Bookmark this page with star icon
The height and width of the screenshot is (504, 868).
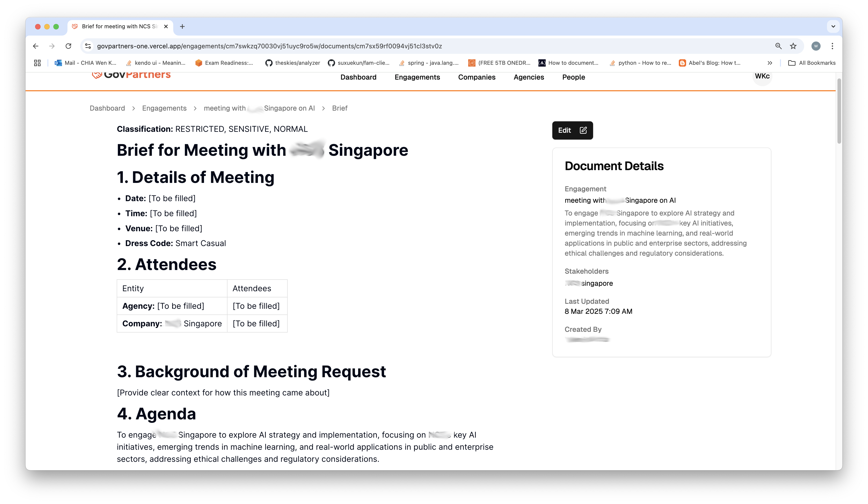pyautogui.click(x=793, y=46)
